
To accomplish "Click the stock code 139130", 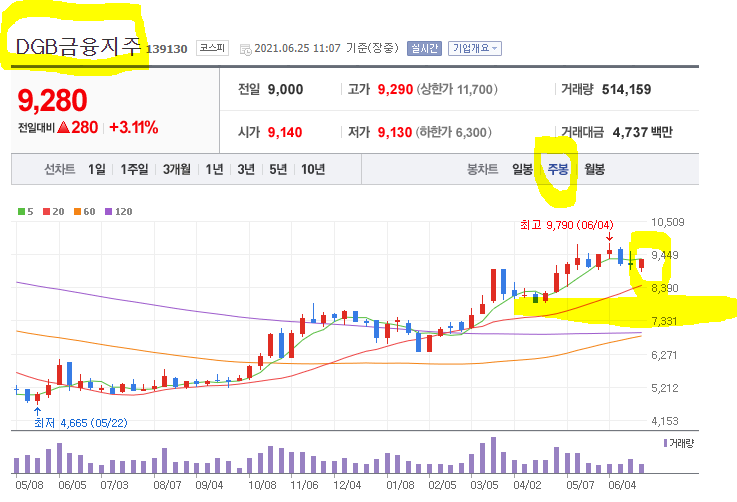I will click(x=166, y=49).
